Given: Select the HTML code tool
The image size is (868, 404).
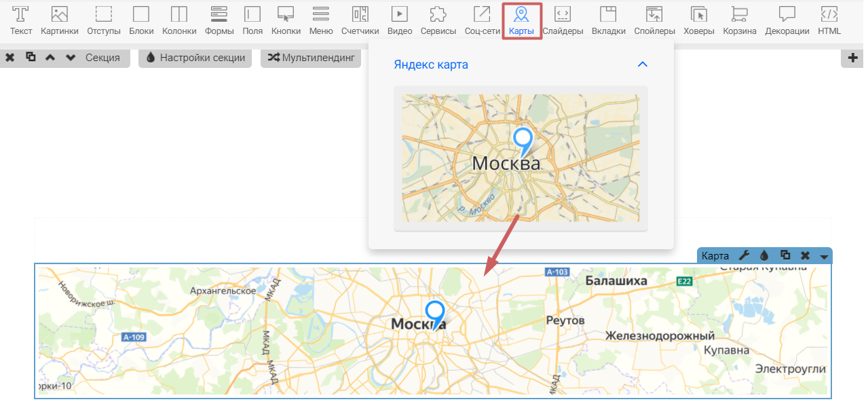Looking at the screenshot, I should click(829, 20).
